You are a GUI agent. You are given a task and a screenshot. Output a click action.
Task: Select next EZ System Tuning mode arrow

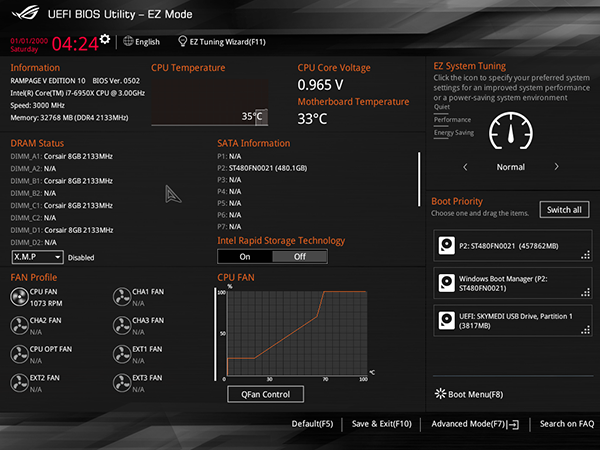pos(556,167)
